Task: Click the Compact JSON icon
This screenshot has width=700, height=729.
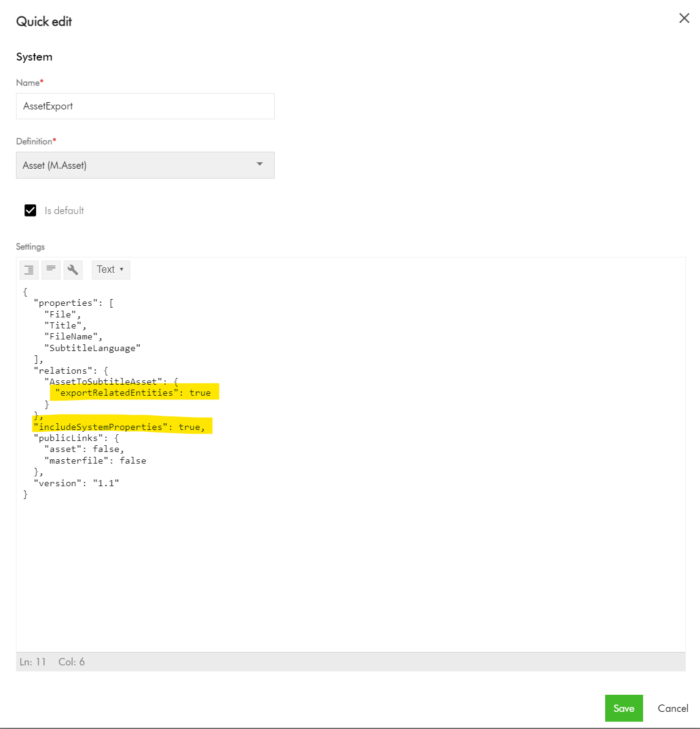Action: tap(51, 270)
